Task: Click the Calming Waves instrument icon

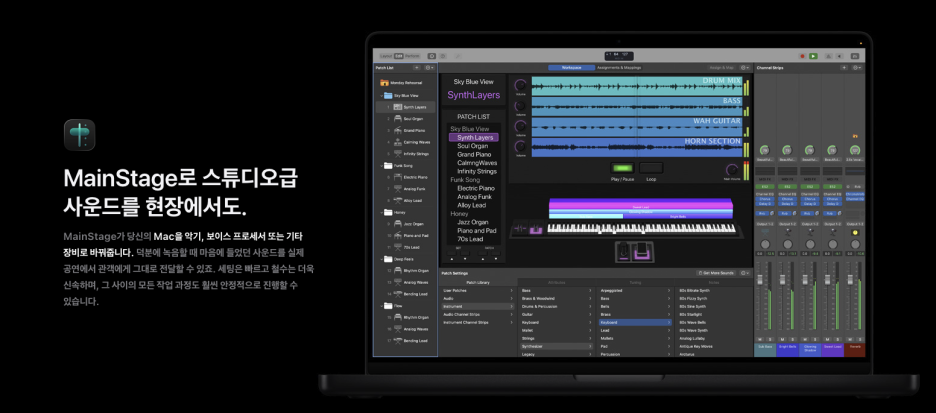Action: [398, 142]
